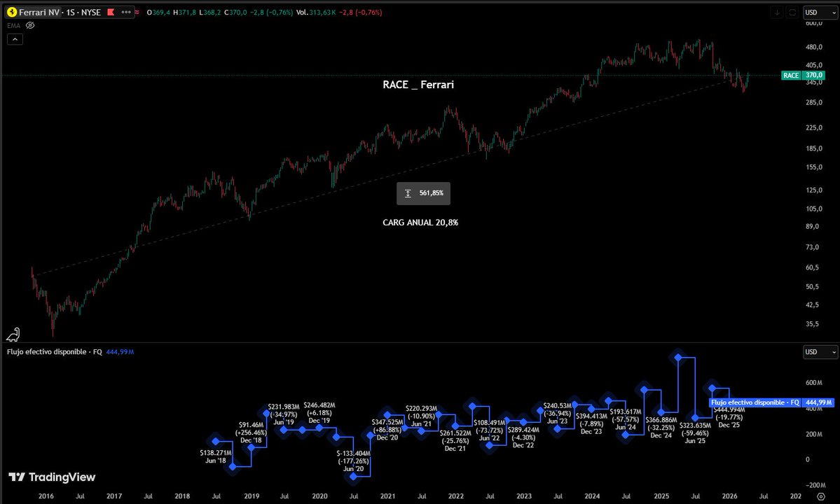Click the Dec '22 $289.424M data label
840x504 pixels.
(x=523, y=437)
